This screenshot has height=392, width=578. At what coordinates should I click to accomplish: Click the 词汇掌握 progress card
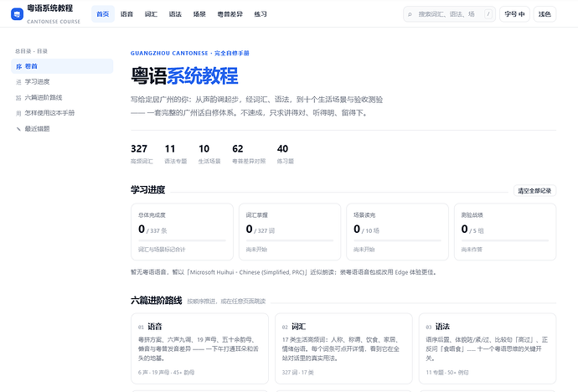point(290,232)
